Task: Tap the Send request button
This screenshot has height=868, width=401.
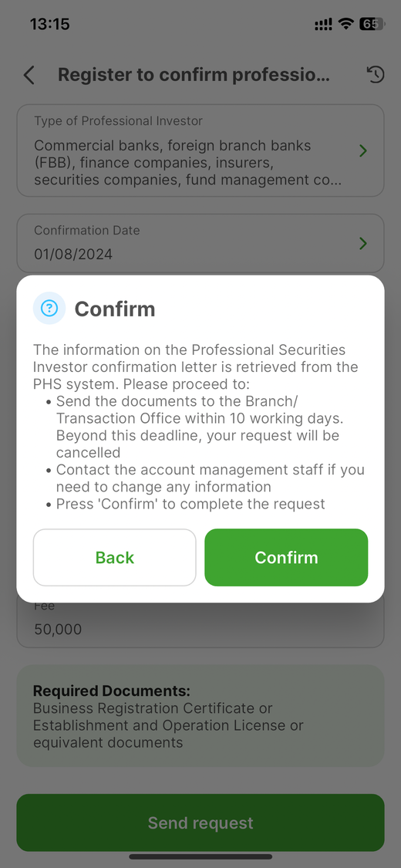Action: [200, 822]
